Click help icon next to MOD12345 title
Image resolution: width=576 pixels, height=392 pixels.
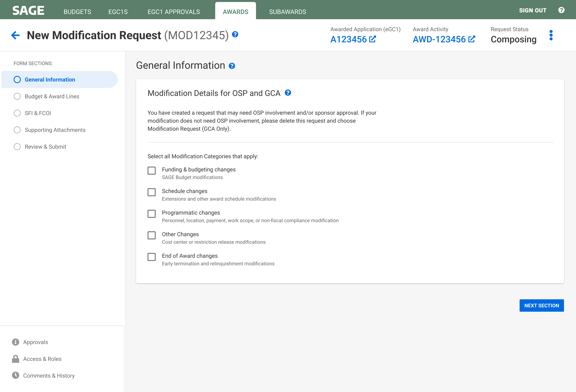point(235,34)
